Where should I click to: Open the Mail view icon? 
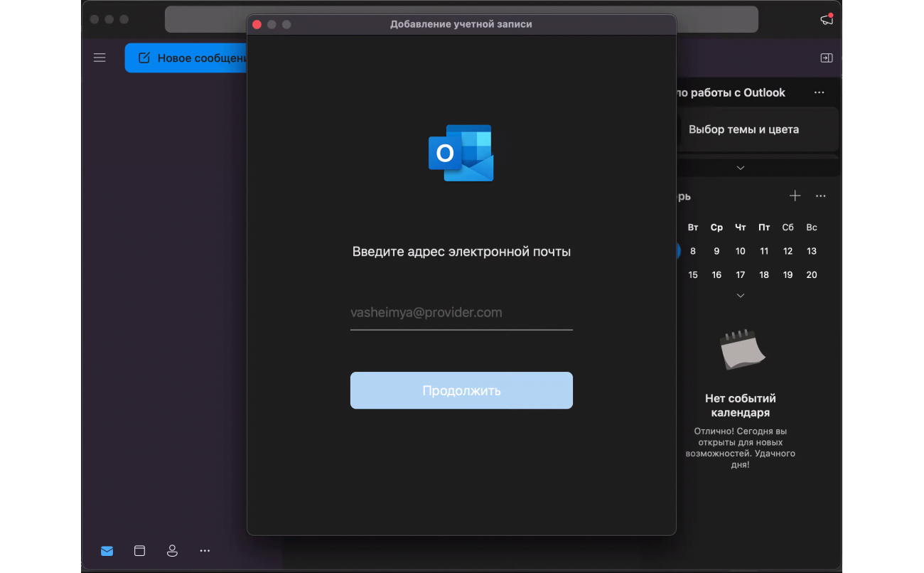click(x=107, y=550)
